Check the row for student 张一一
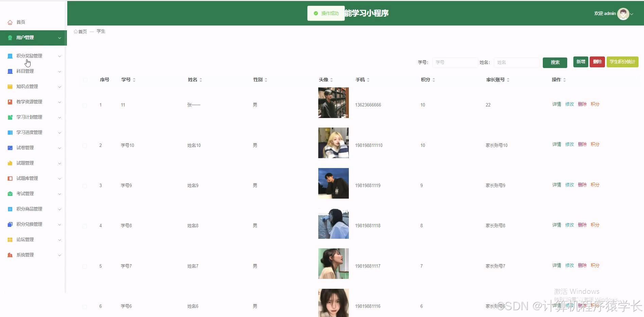This screenshot has height=317, width=644. (85, 105)
